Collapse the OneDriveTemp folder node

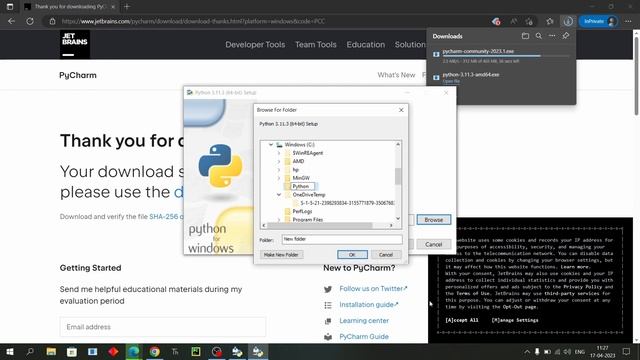pyautogui.click(x=279, y=195)
